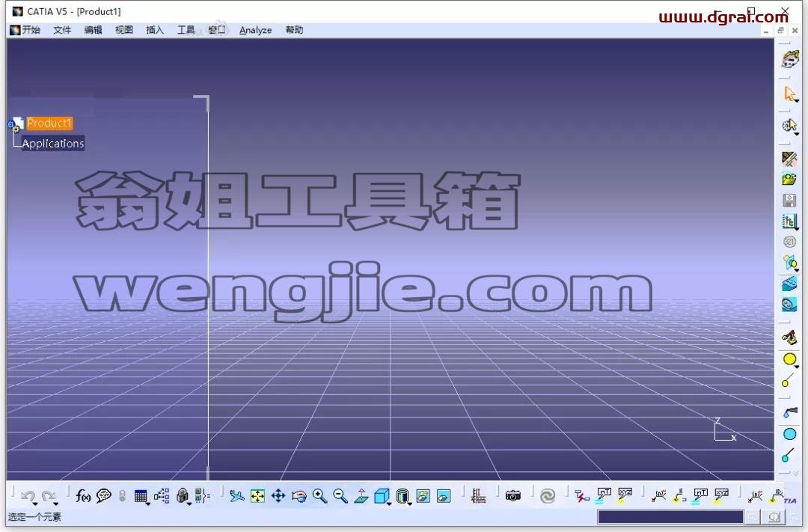
Task: Expand the padlock tool dropdown arrow
Action: point(189,504)
